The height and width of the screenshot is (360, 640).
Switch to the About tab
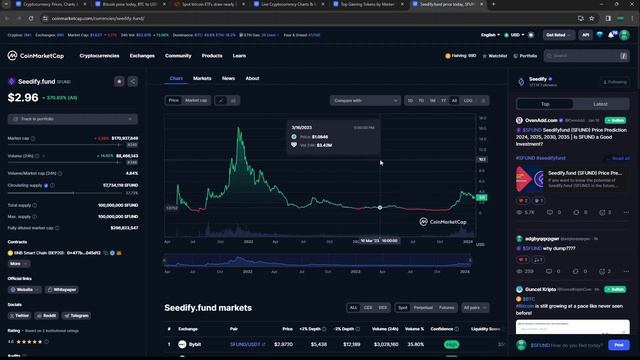(x=252, y=78)
